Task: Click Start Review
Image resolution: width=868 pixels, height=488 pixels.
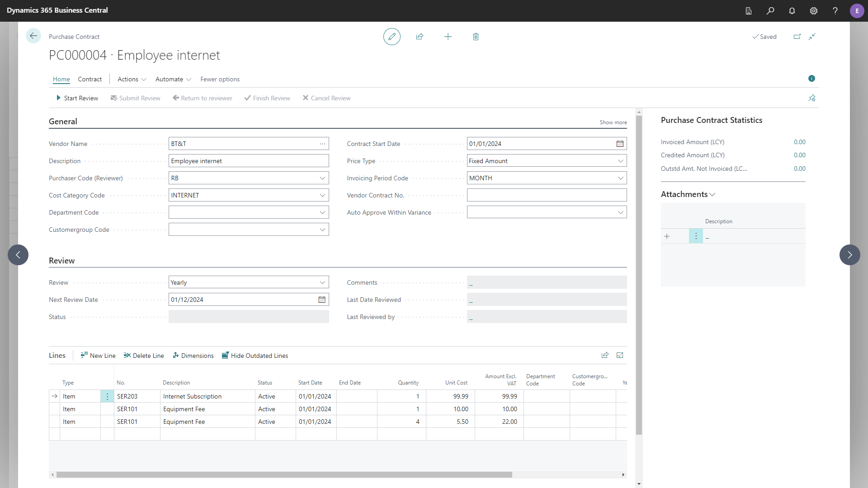Action: pyautogui.click(x=77, y=98)
